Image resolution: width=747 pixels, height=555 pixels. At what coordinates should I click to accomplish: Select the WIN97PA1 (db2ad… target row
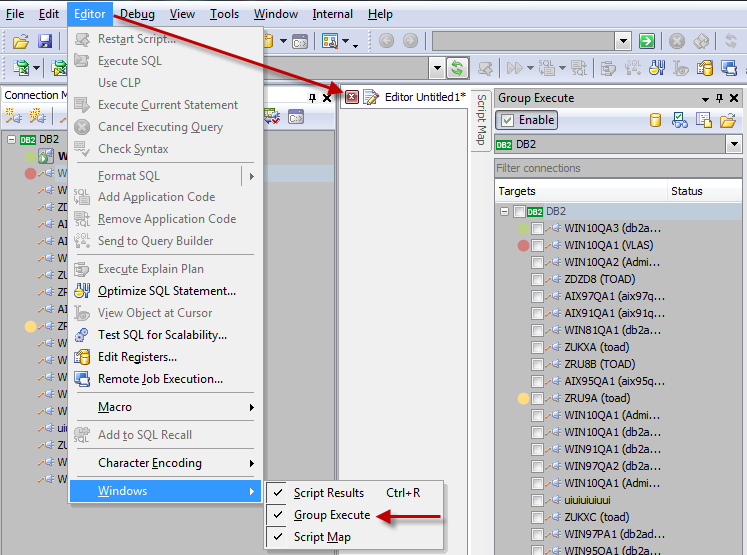tap(615, 535)
